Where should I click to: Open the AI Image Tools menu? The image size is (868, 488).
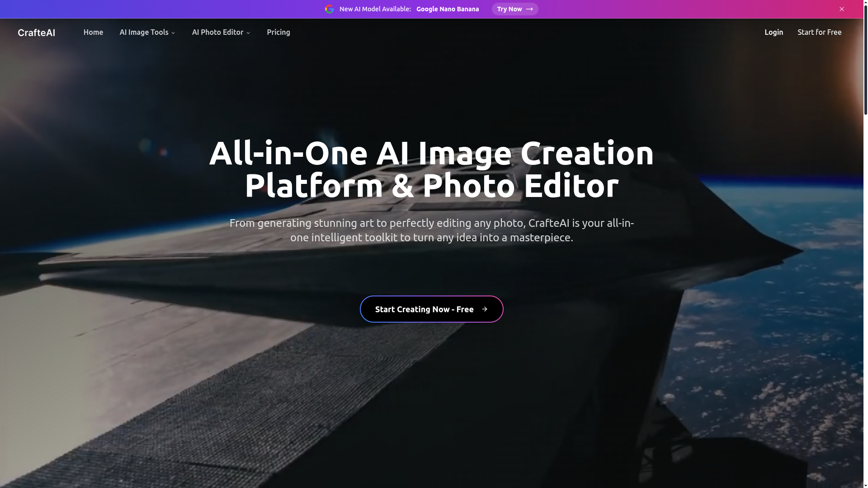[x=144, y=32]
